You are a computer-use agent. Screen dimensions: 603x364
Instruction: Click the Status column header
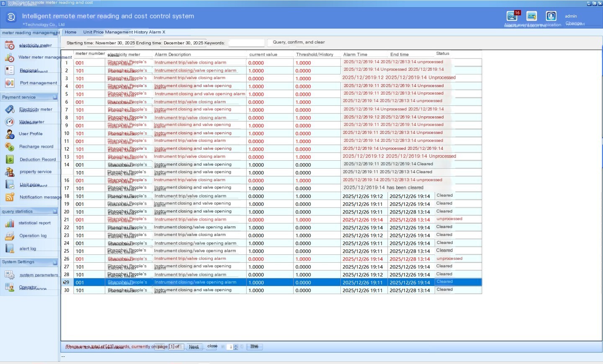pyautogui.click(x=443, y=54)
